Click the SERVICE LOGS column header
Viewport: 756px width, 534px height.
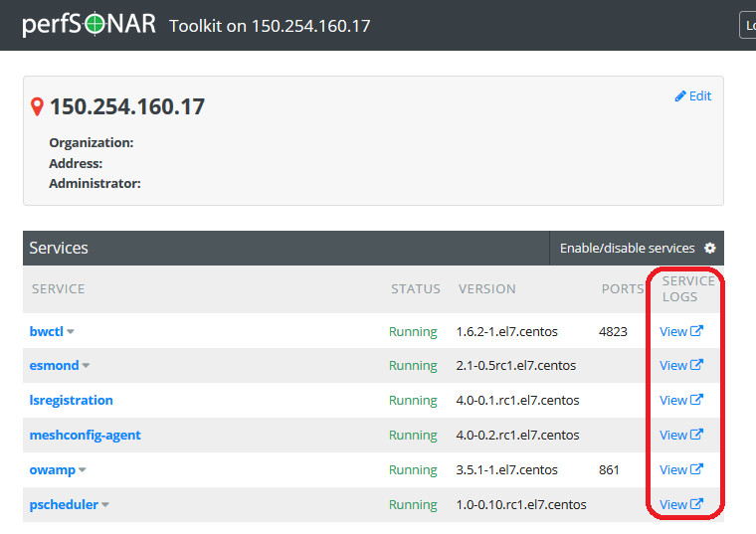point(688,288)
